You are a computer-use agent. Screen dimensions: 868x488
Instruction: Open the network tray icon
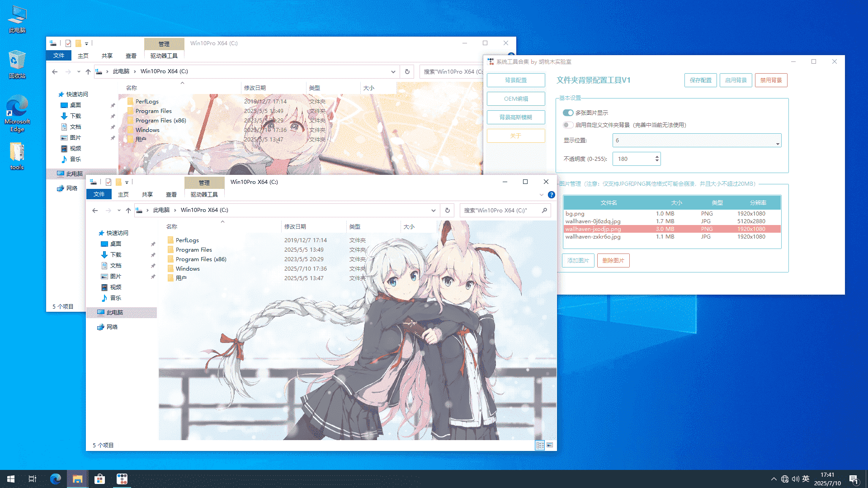tap(785, 479)
